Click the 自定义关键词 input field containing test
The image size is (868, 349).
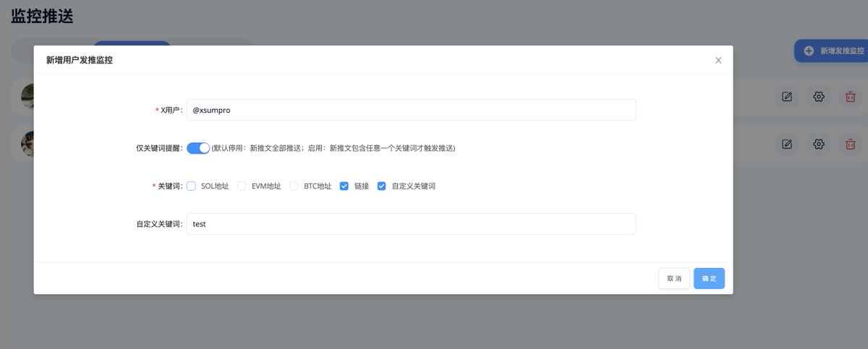coord(411,224)
